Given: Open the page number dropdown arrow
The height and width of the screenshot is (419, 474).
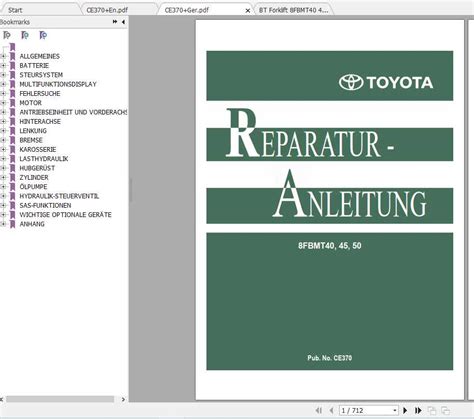Looking at the screenshot, I should (395, 410).
